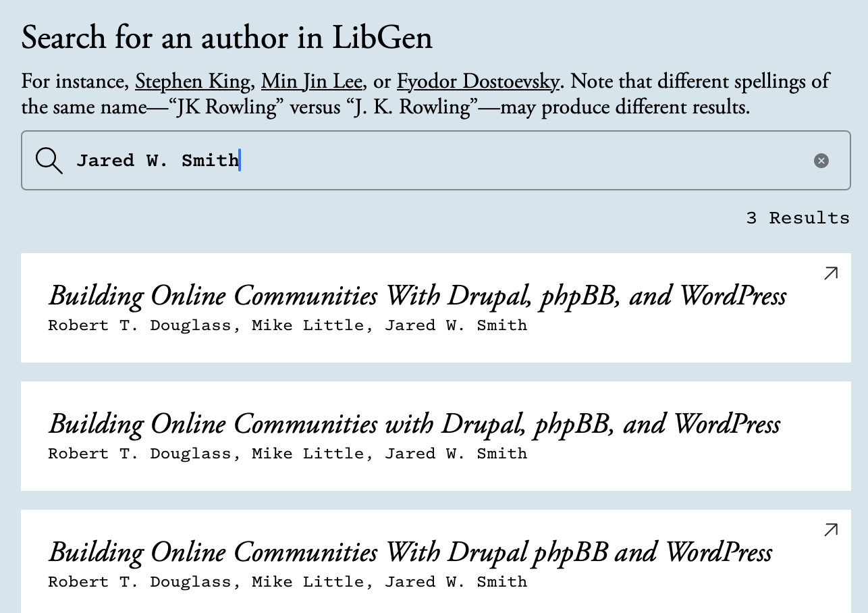The width and height of the screenshot is (868, 613).
Task: Click author line of second result card
Action: click(x=288, y=454)
